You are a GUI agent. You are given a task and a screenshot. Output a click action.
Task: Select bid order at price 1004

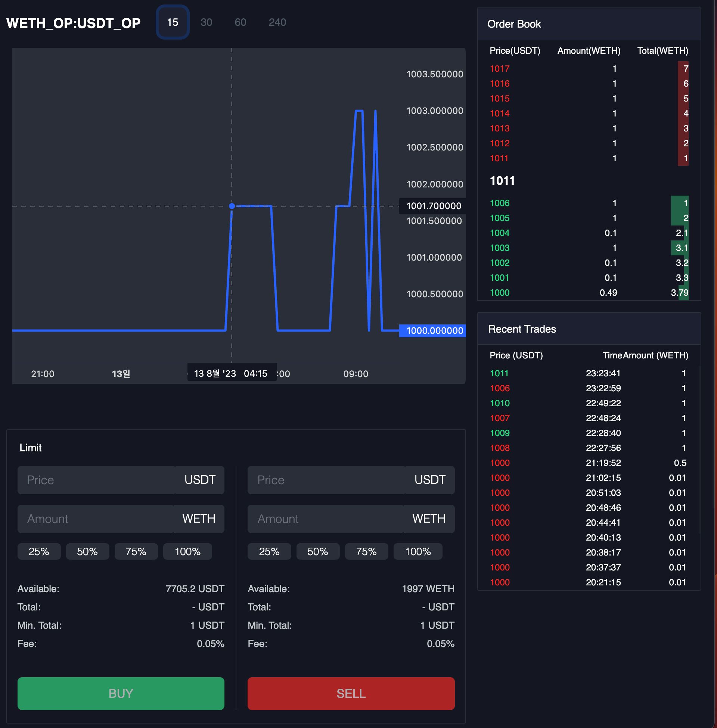[x=589, y=233]
